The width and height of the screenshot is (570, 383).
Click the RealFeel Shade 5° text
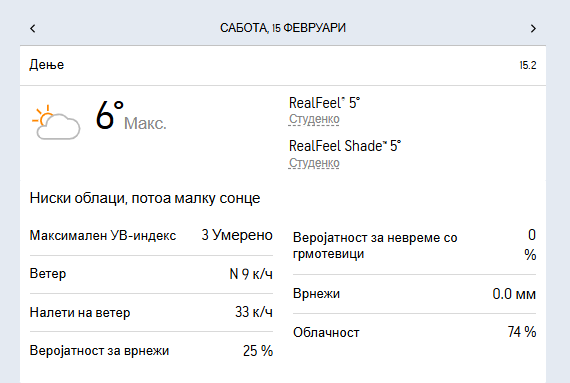point(345,146)
